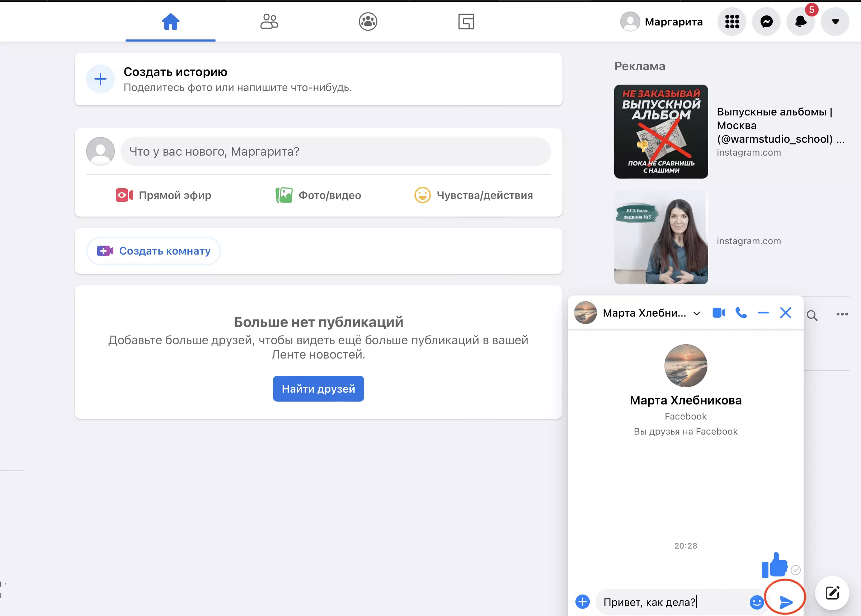This screenshot has width=861, height=616.
Task: Start a Прямой эфир broadcast
Action: pyautogui.click(x=163, y=195)
